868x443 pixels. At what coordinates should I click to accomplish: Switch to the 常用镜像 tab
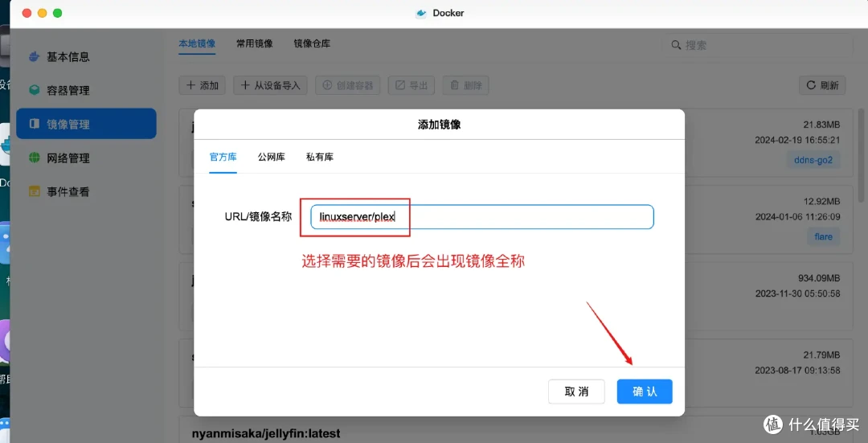tap(255, 43)
